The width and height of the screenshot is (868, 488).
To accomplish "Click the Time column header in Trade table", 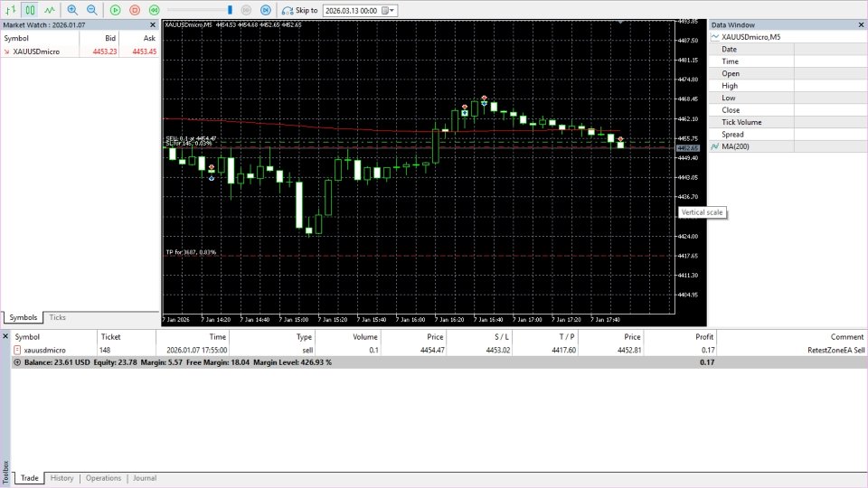I will click(218, 337).
